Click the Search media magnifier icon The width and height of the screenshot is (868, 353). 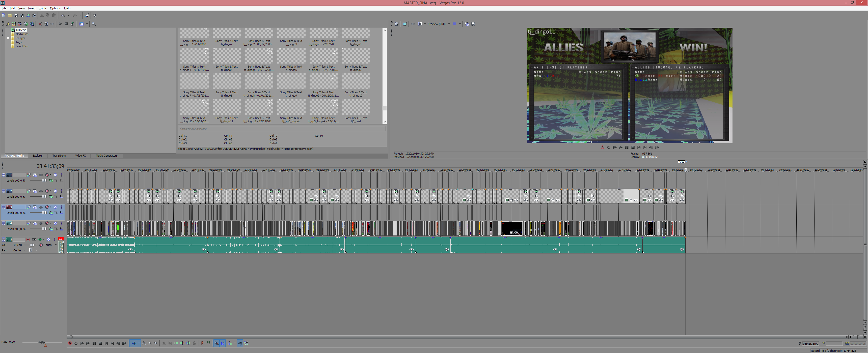(94, 24)
